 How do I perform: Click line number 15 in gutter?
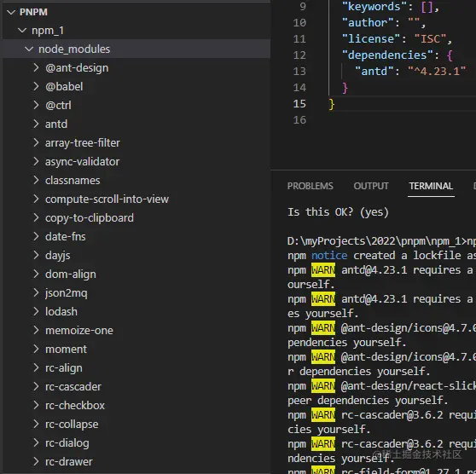(299, 104)
